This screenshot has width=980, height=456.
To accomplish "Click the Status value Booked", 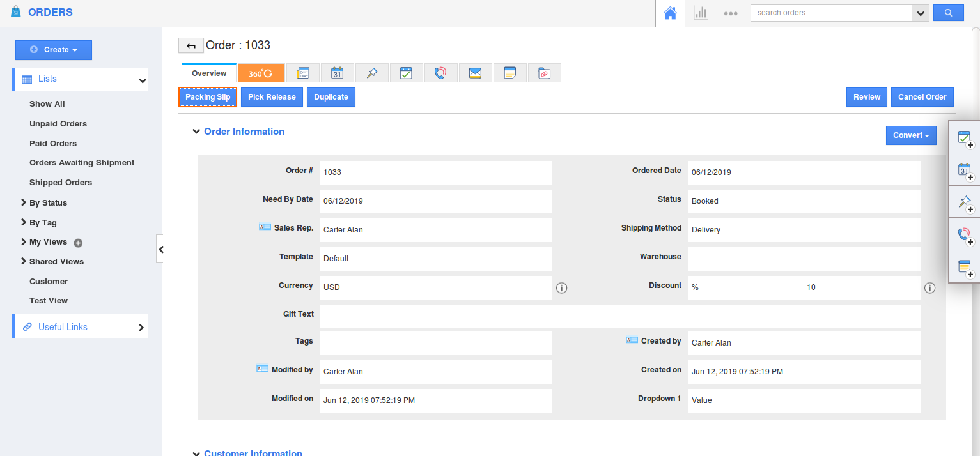I will (705, 201).
